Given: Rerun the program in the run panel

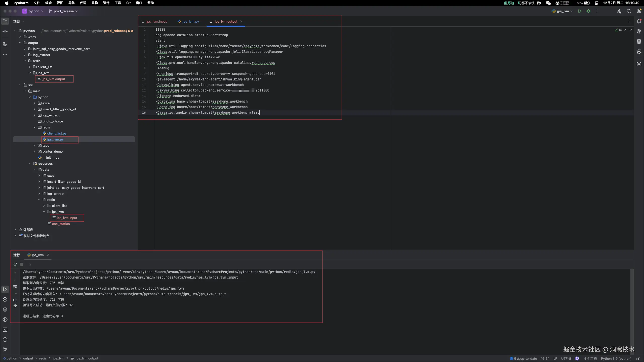Looking at the screenshot, I should [15, 264].
